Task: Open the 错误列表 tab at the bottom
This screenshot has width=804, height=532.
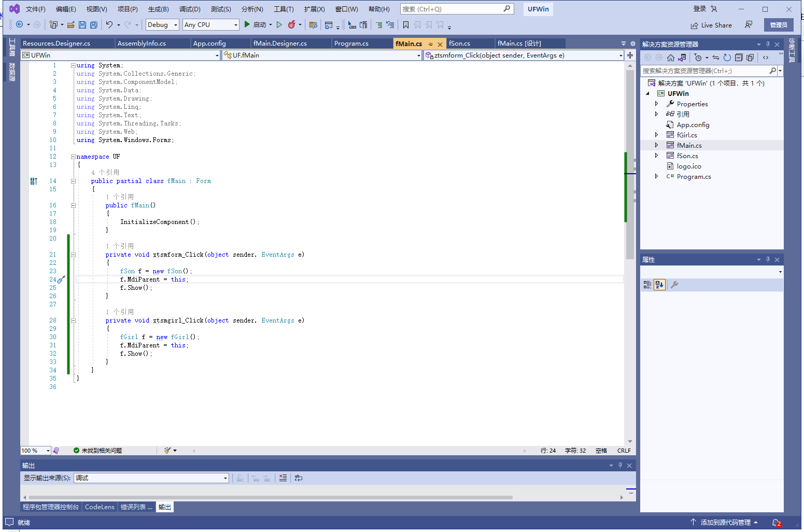Action: [x=136, y=507]
